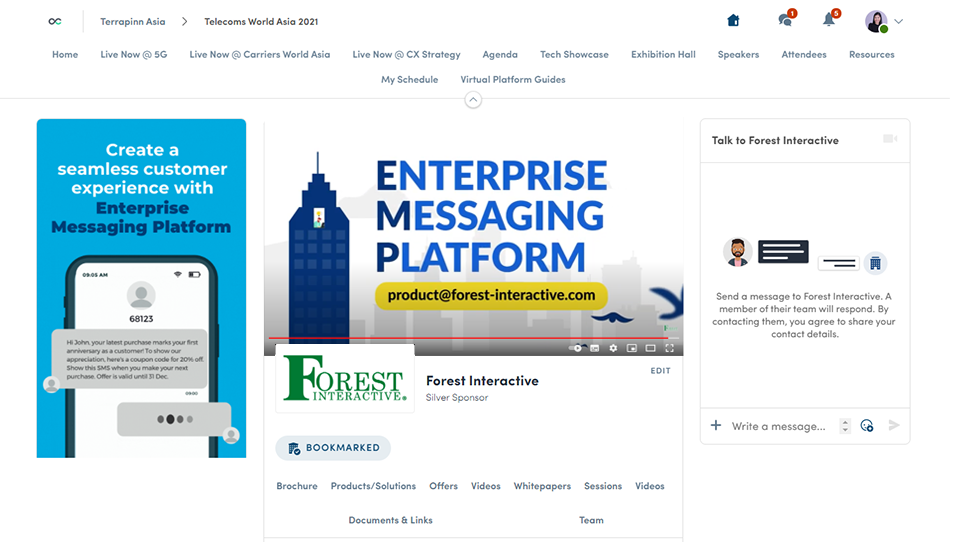Switch to the Whitepapers tab
The height and width of the screenshot is (542, 964).
tap(542, 485)
